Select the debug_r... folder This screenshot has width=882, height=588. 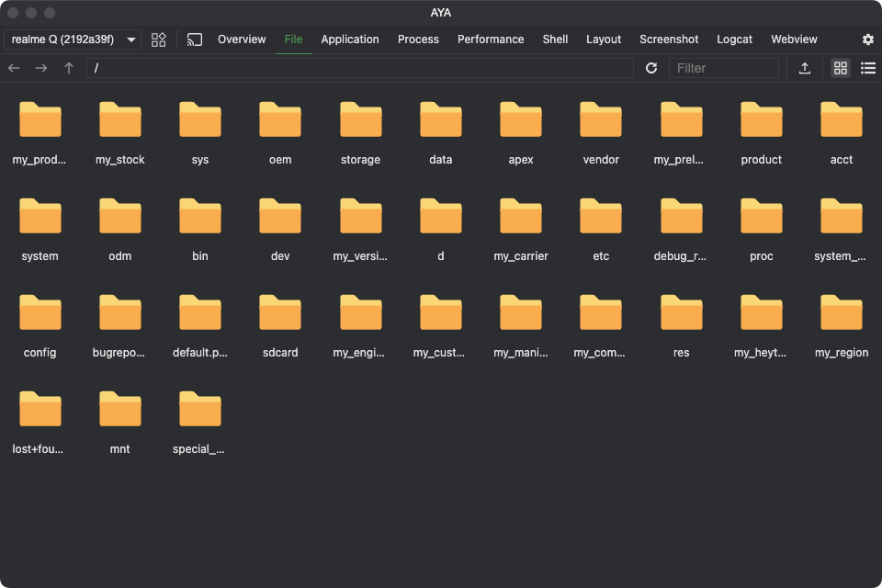(681, 230)
